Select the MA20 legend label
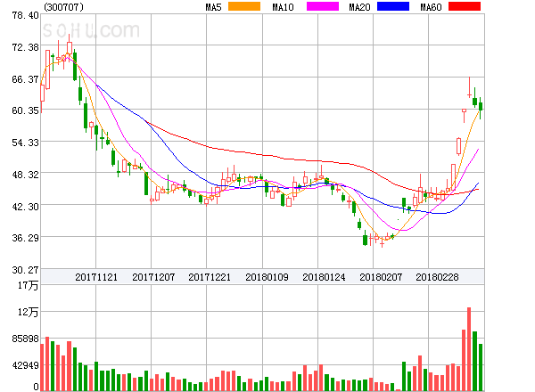 tap(359, 7)
